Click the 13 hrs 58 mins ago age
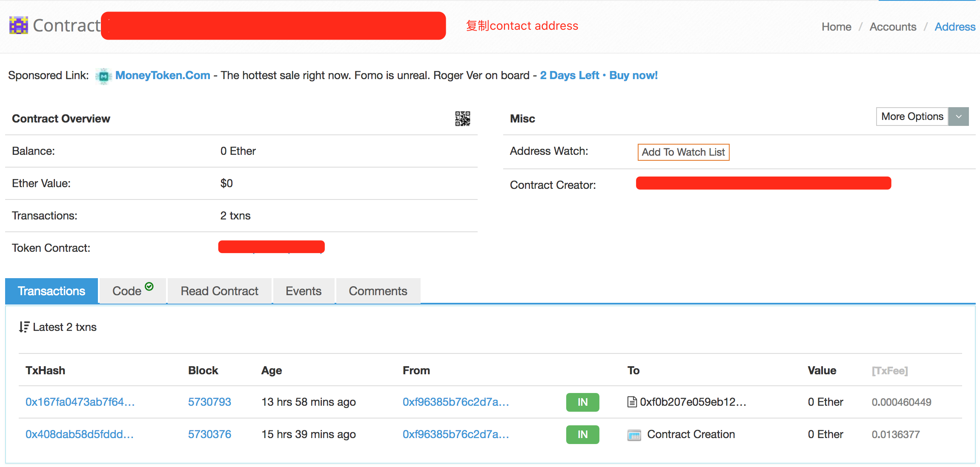The height and width of the screenshot is (467, 980). point(309,402)
